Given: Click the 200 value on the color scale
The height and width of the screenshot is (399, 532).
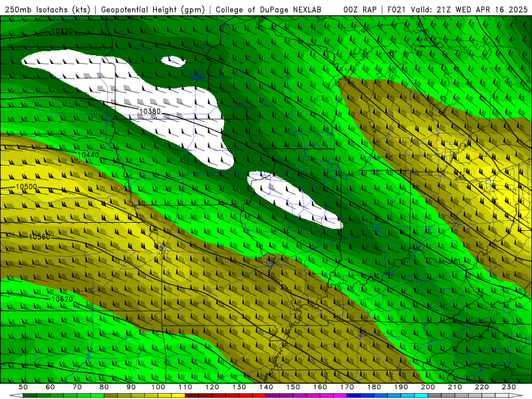Looking at the screenshot, I should tap(428, 387).
